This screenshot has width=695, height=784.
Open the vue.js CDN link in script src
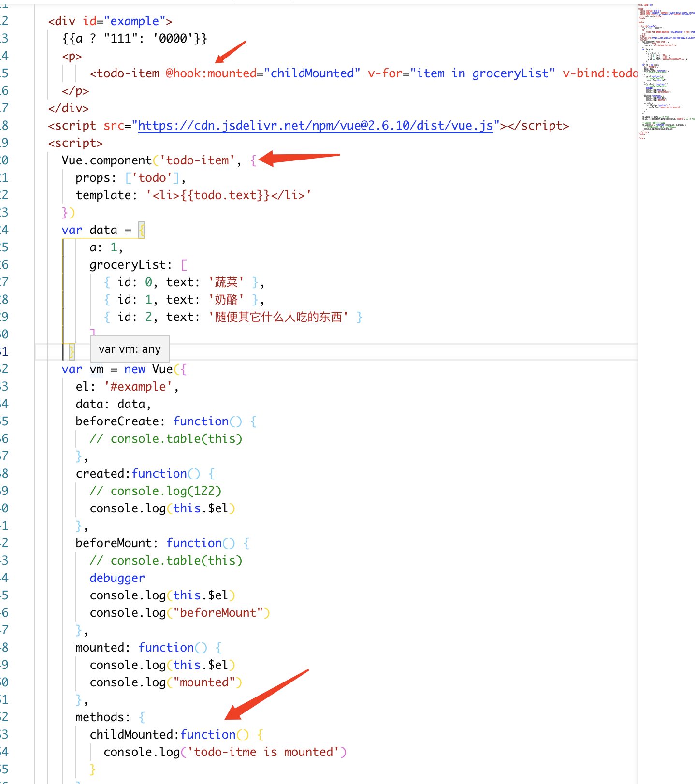tap(316, 126)
